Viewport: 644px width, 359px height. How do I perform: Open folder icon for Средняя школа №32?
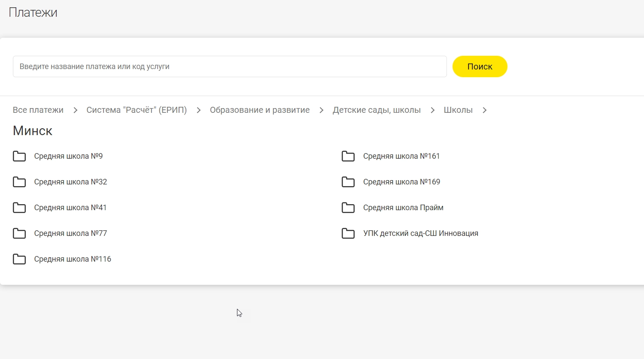tap(19, 182)
